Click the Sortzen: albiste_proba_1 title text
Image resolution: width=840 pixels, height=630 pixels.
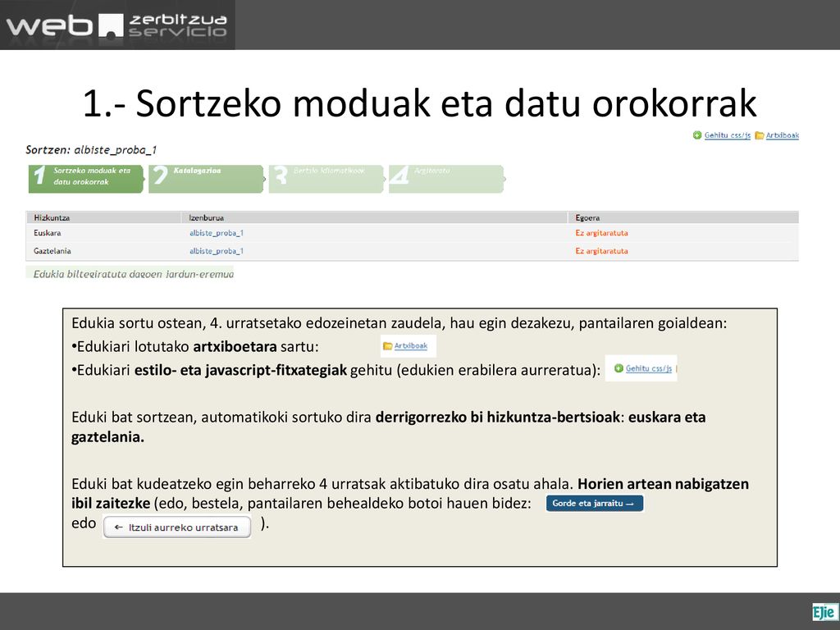pyautogui.click(x=91, y=150)
